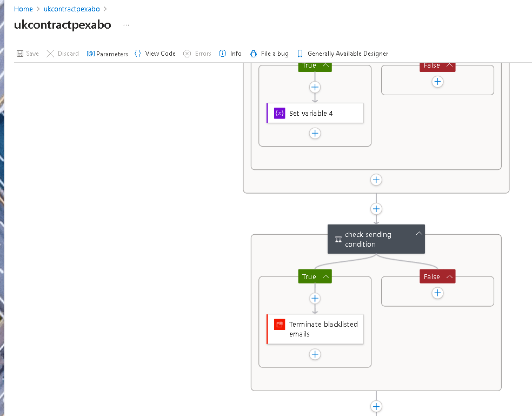Collapse the upper True branch chevron

coord(325,65)
